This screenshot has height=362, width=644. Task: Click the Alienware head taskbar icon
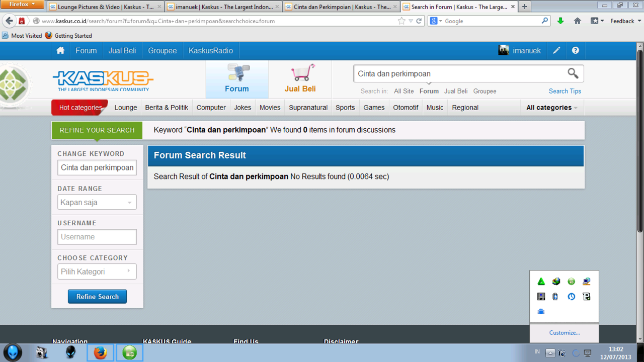[x=70, y=353]
